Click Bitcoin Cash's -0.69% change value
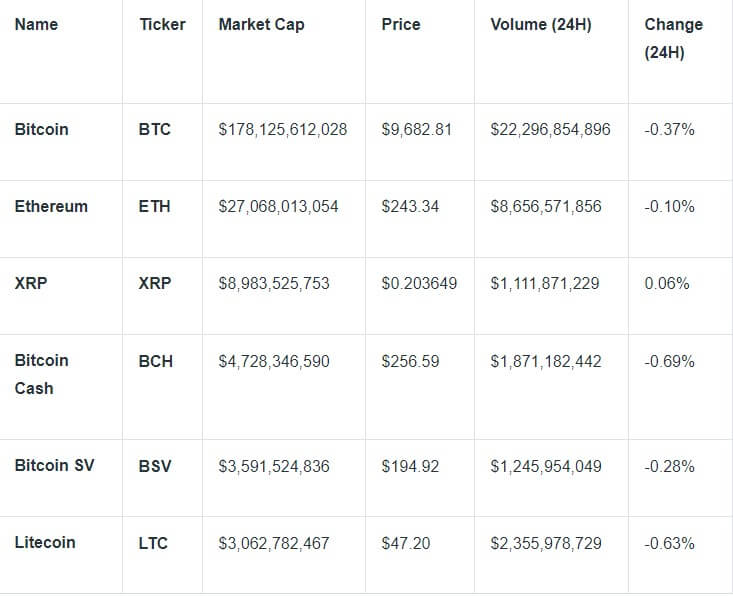Screen dimensions: 733x596 pyautogui.click(x=669, y=361)
